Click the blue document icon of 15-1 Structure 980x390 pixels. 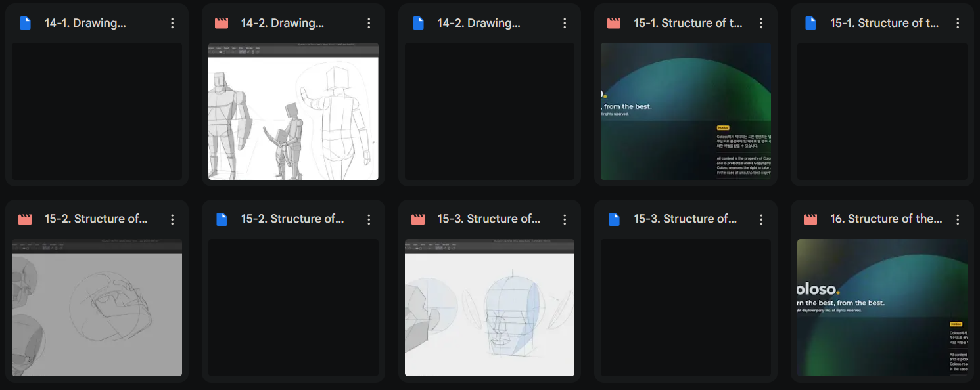pyautogui.click(x=810, y=23)
